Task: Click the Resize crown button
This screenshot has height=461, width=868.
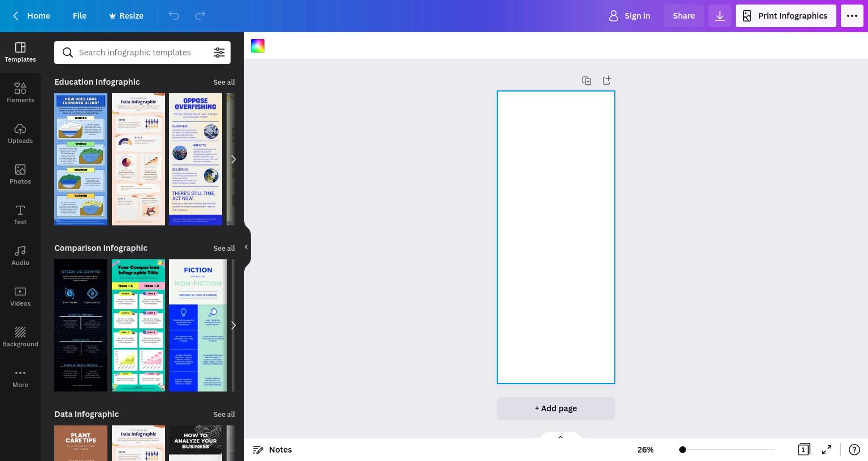Action: coord(126,16)
